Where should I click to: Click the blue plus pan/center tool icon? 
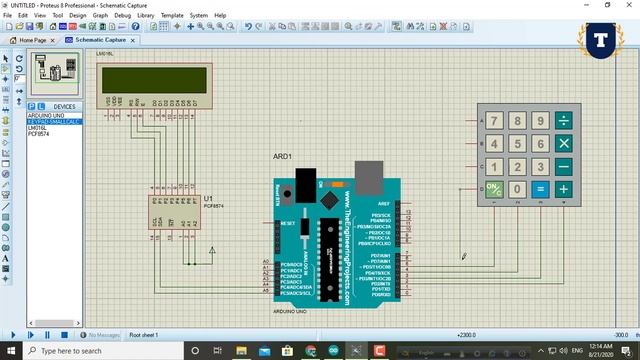tap(190, 27)
